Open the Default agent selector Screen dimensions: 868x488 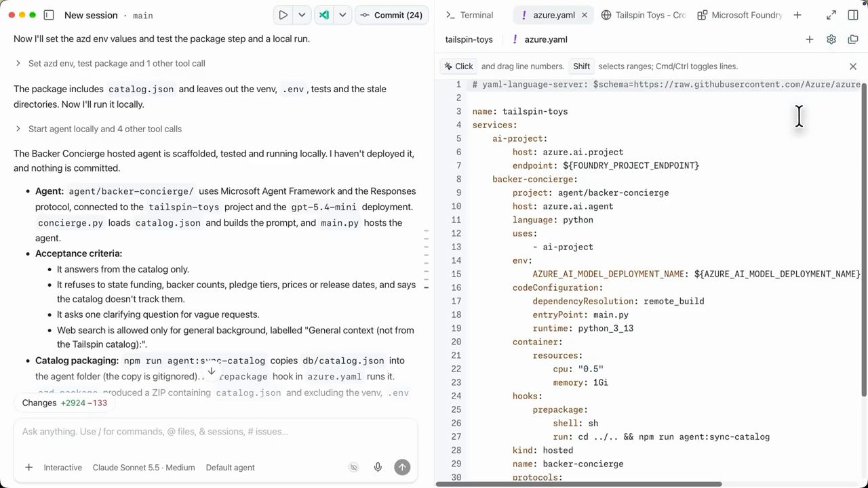pos(231,468)
